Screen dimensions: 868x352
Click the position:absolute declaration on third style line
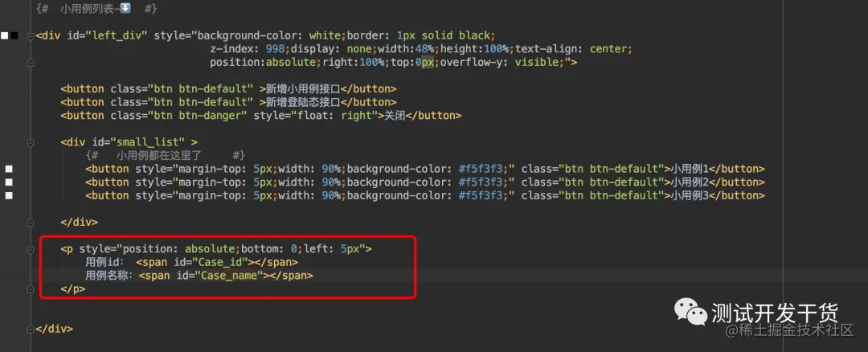262,63
